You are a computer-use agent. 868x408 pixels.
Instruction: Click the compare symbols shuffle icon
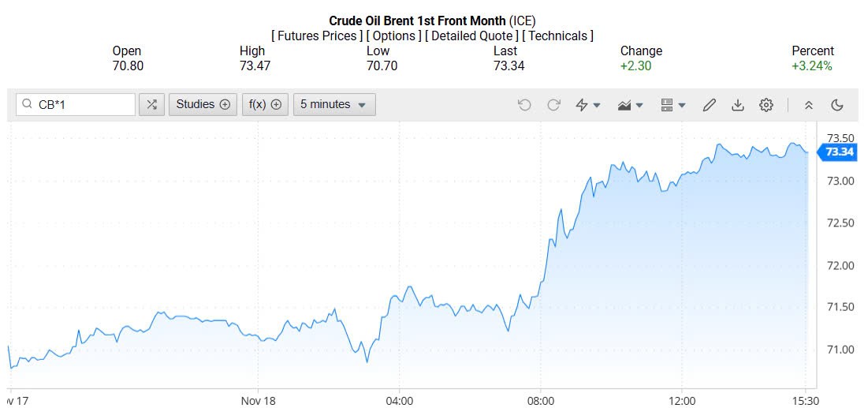click(x=151, y=104)
